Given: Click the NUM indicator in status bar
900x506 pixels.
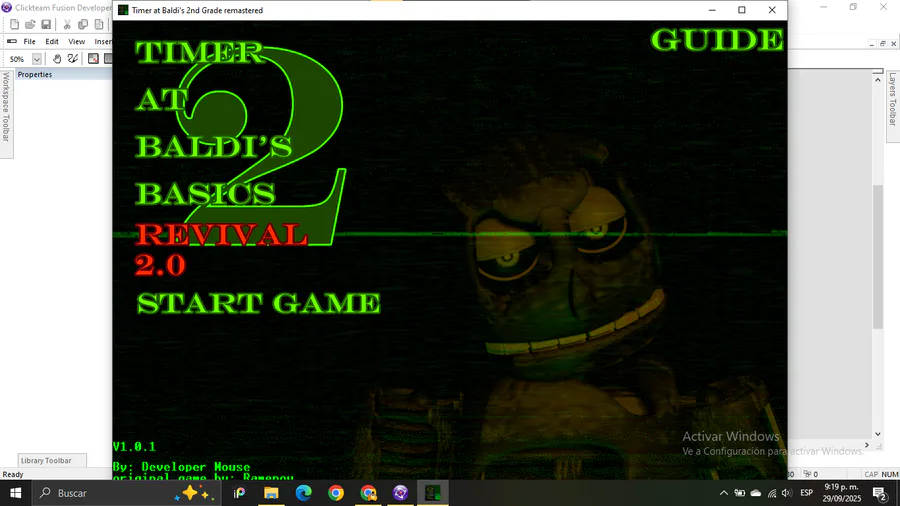Looking at the screenshot, I should 890,474.
